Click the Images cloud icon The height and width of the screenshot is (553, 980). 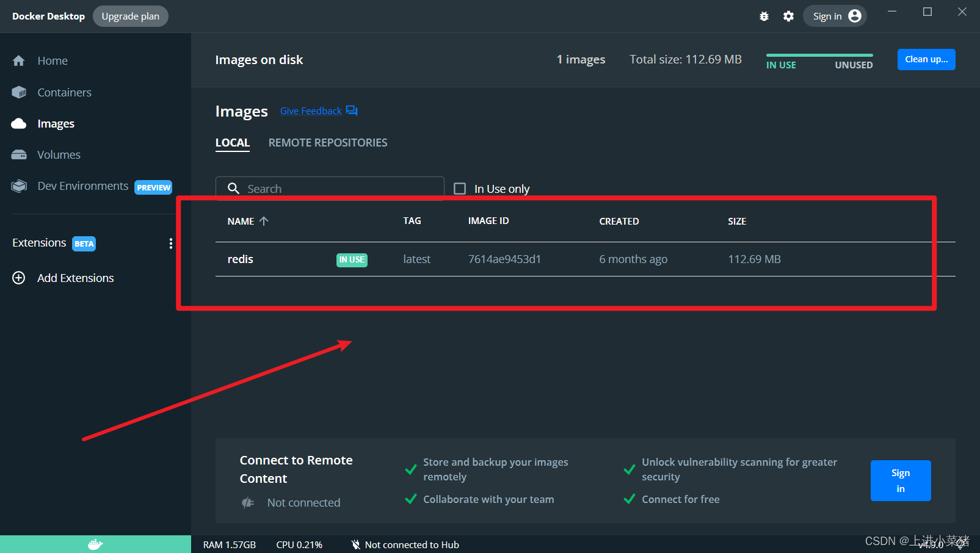[x=19, y=124]
